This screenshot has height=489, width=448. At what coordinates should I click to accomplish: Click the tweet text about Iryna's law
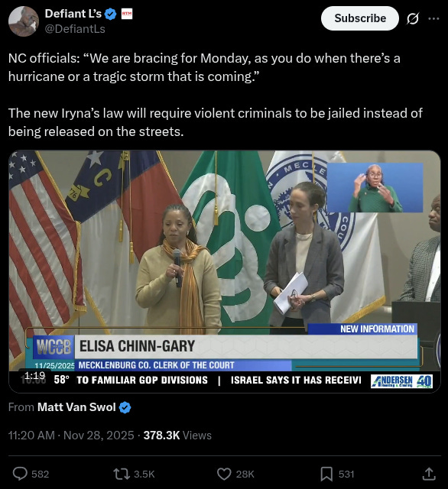[216, 122]
